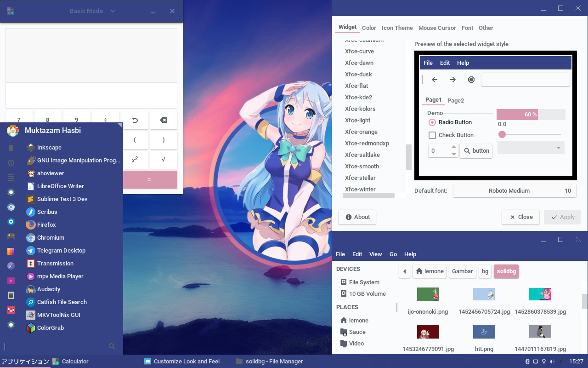Open the Sauce place in sidebar
The height and width of the screenshot is (368, 588).
click(353, 332)
